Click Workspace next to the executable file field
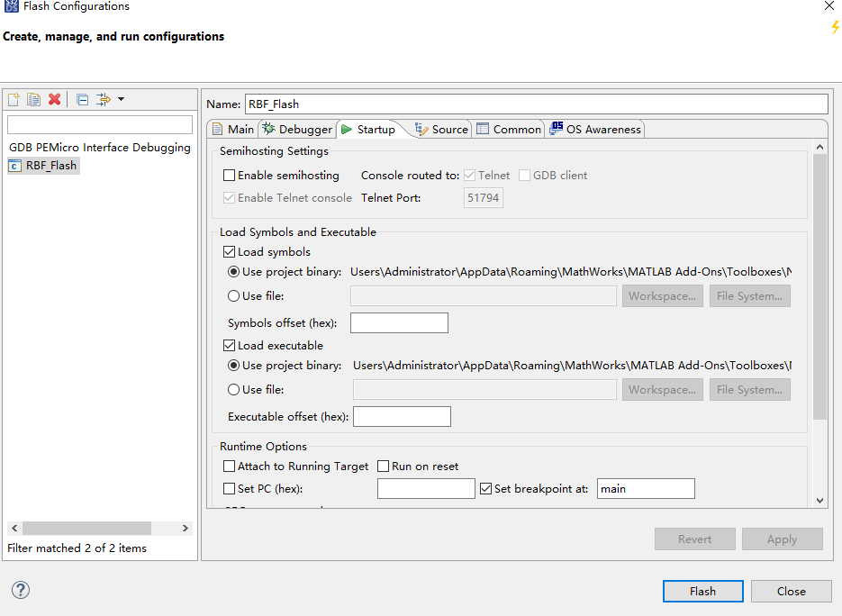 pyautogui.click(x=663, y=389)
